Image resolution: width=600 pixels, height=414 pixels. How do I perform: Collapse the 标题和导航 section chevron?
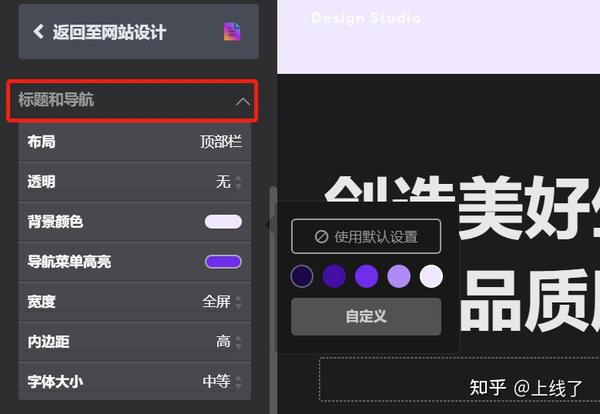click(x=243, y=102)
